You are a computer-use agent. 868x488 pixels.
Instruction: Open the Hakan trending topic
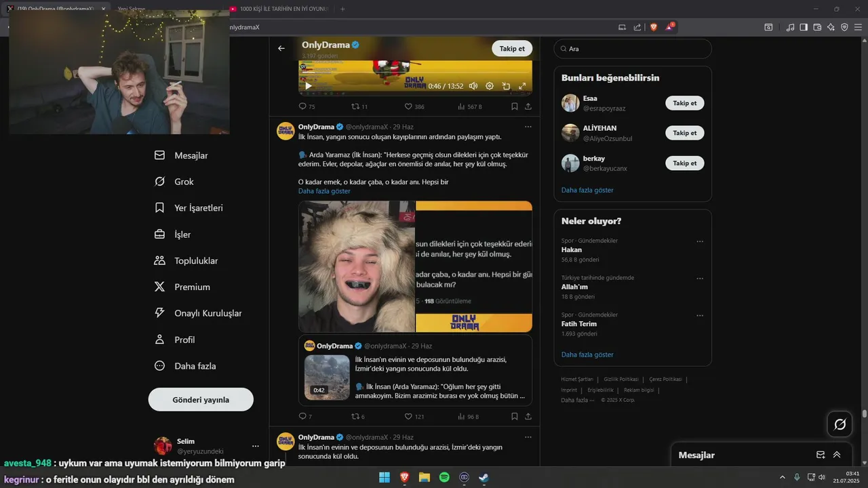tap(572, 249)
